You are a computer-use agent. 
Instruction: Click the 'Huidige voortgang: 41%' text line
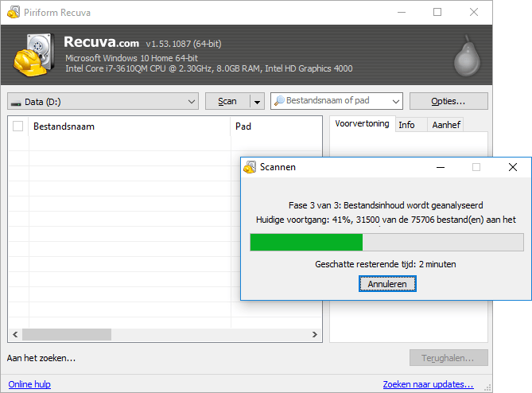tap(386, 220)
